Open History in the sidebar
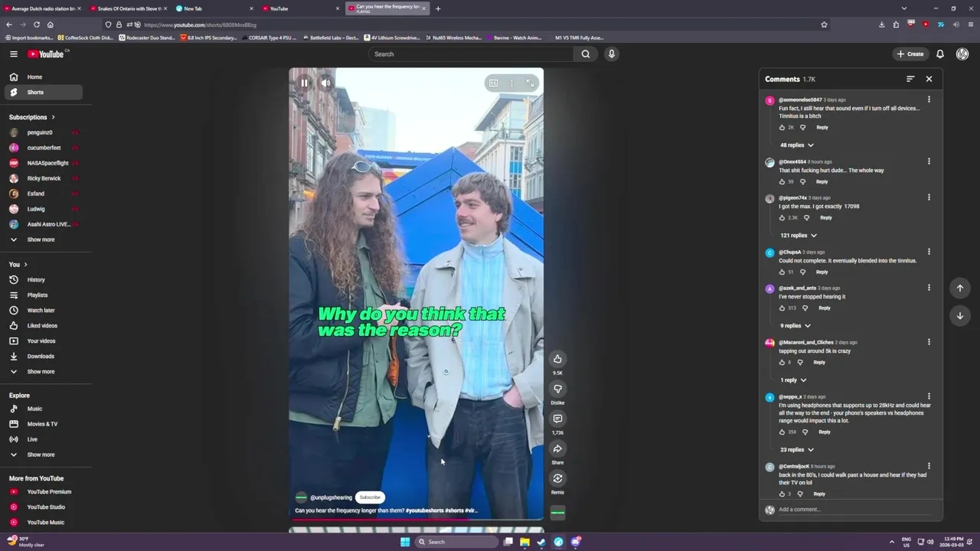Screen dimensions: 980x551 (x=44, y=280)
